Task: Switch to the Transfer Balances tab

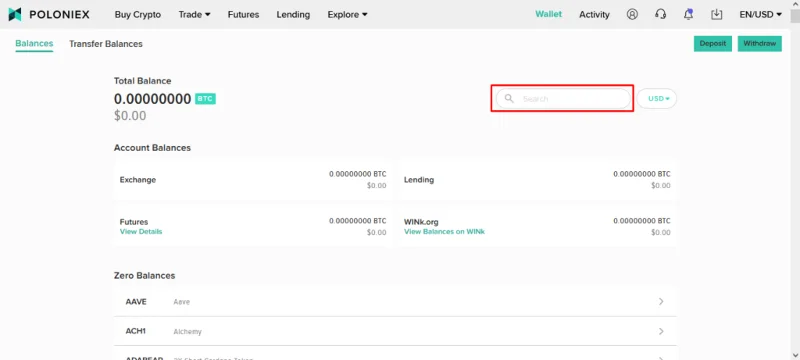Action: (x=106, y=44)
